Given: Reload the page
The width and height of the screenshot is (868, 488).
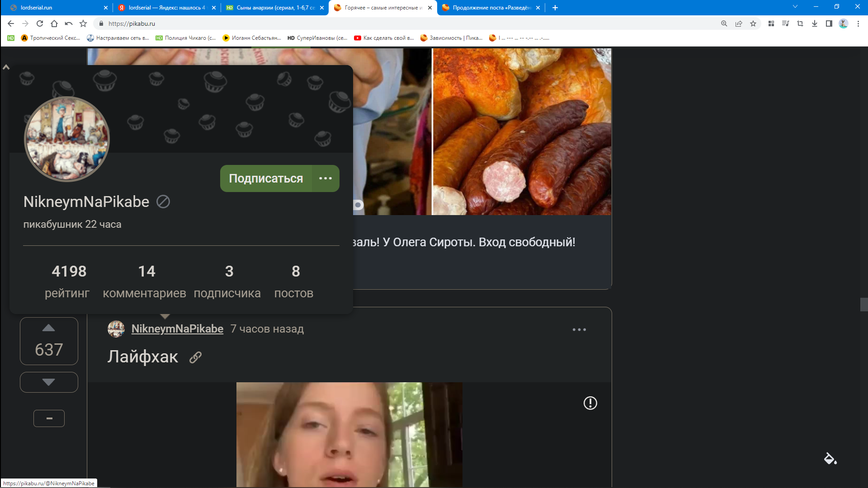Looking at the screenshot, I should (40, 23).
